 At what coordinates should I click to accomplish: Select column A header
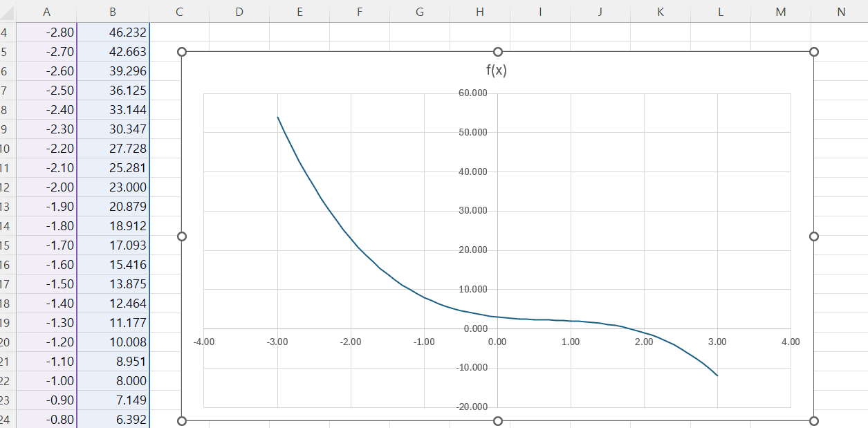(46, 11)
